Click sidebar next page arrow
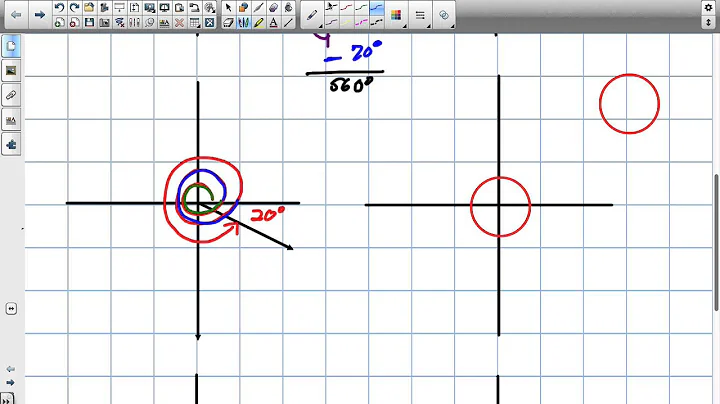This screenshot has height=404, width=720. 11,382
